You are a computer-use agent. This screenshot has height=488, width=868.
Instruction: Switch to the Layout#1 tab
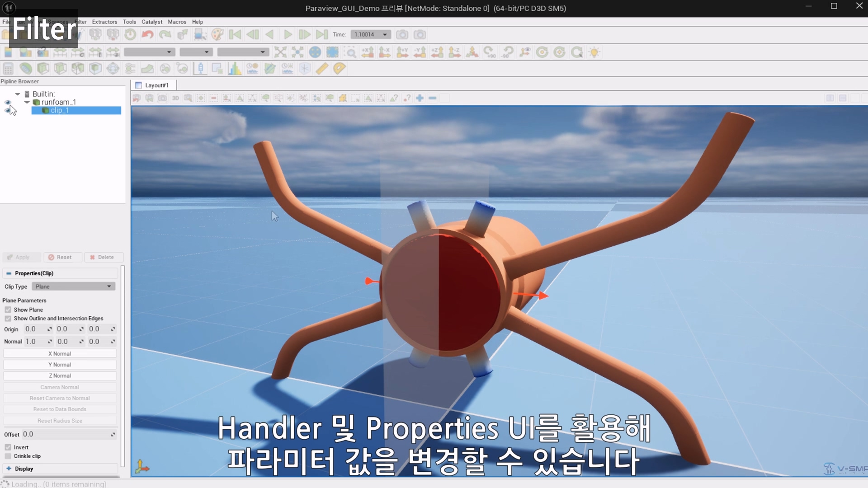click(x=154, y=85)
